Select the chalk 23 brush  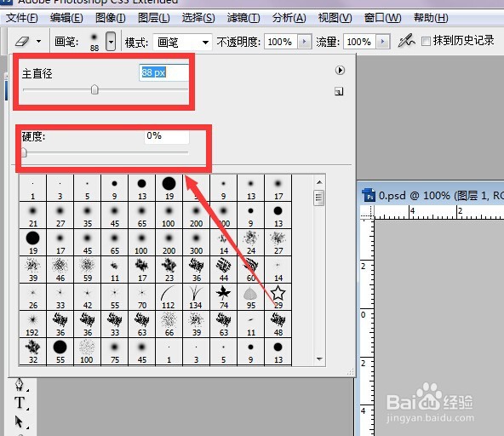click(x=169, y=270)
